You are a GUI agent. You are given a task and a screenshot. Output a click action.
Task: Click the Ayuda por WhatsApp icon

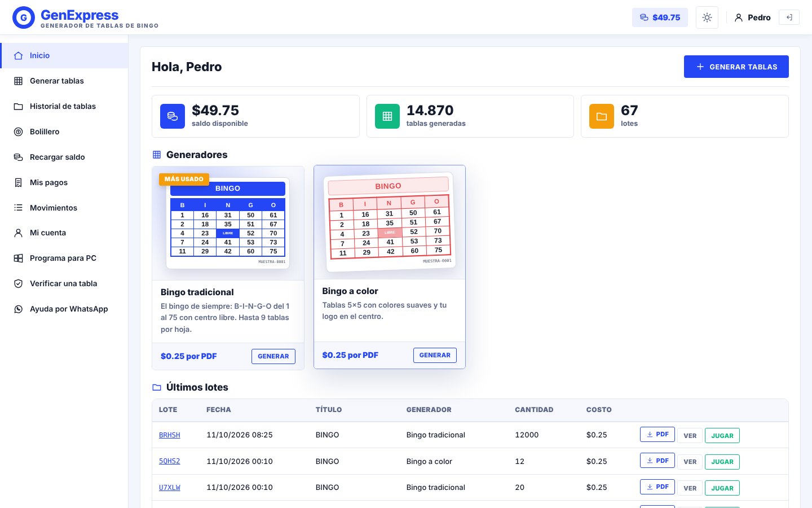pyautogui.click(x=18, y=309)
